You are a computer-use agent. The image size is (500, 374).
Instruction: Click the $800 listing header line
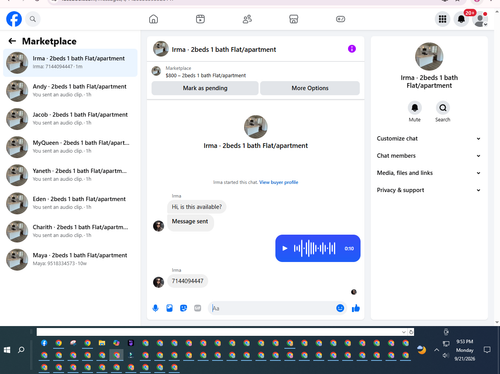(206, 75)
